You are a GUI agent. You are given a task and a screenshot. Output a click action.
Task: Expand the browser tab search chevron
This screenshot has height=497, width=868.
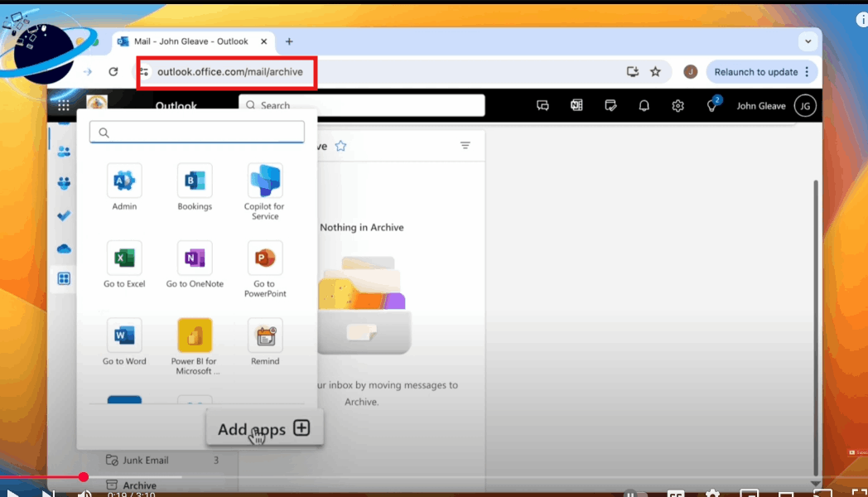808,41
